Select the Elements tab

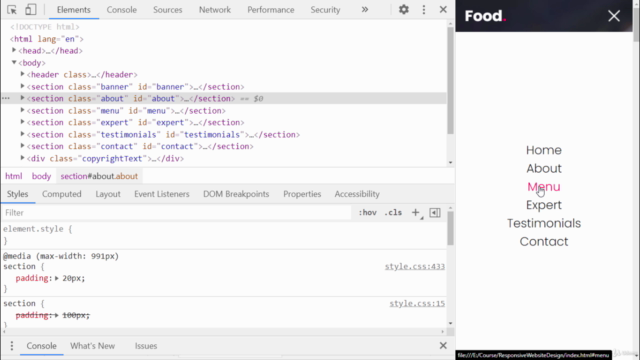pyautogui.click(x=74, y=10)
